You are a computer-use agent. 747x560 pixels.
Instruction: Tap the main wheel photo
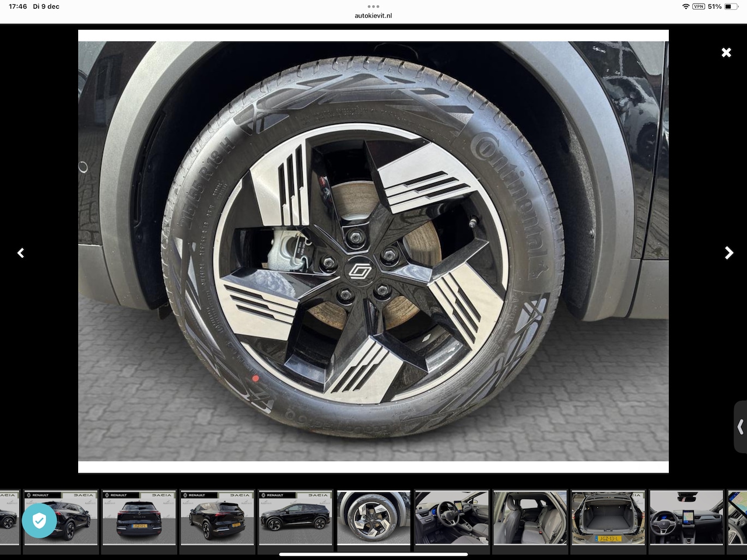[x=373, y=251]
